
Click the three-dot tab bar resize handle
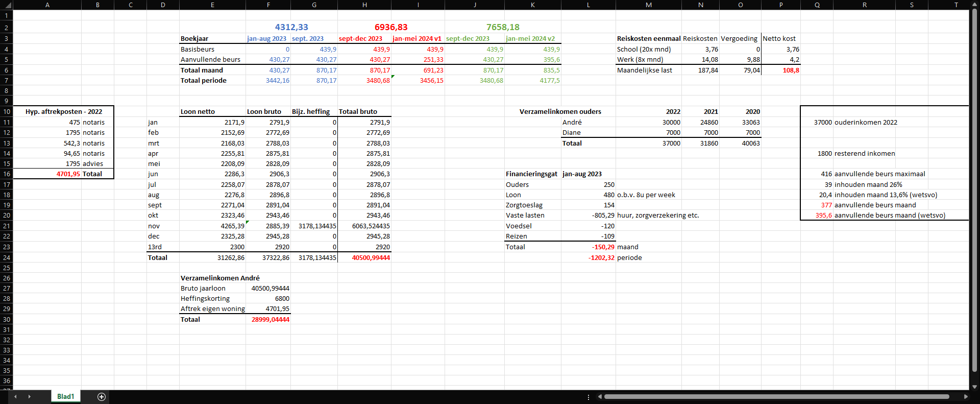(x=589, y=397)
